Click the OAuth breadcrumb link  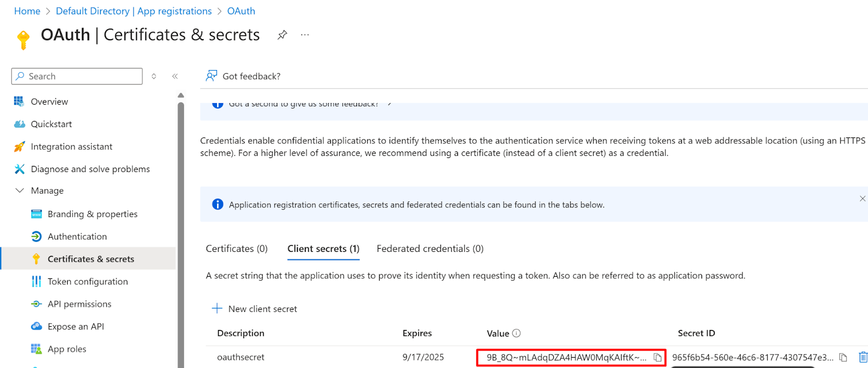(241, 11)
